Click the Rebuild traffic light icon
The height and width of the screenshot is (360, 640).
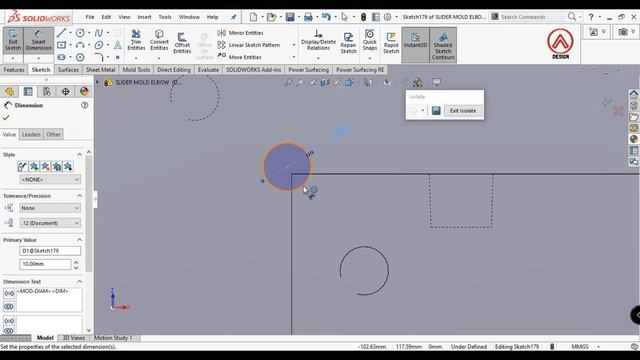[x=363, y=17]
